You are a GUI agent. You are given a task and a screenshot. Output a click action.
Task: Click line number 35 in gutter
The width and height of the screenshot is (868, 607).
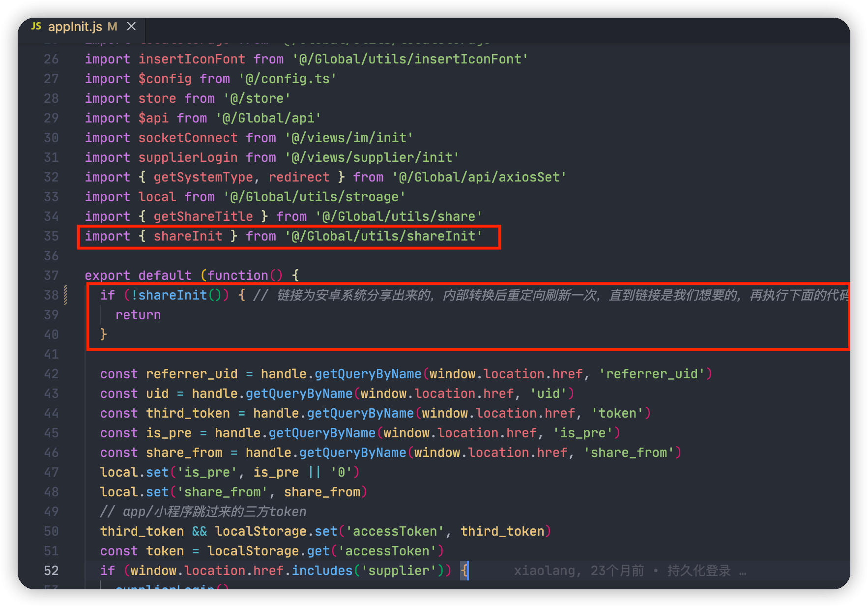[x=51, y=236]
